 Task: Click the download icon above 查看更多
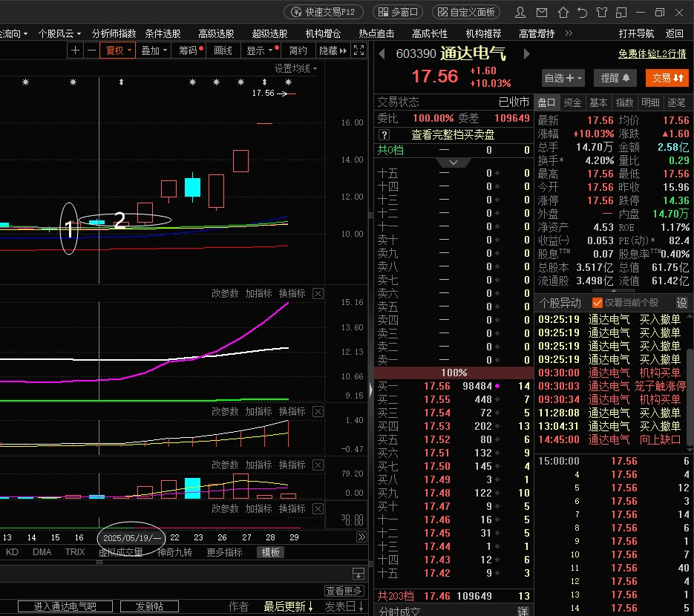click(x=358, y=574)
